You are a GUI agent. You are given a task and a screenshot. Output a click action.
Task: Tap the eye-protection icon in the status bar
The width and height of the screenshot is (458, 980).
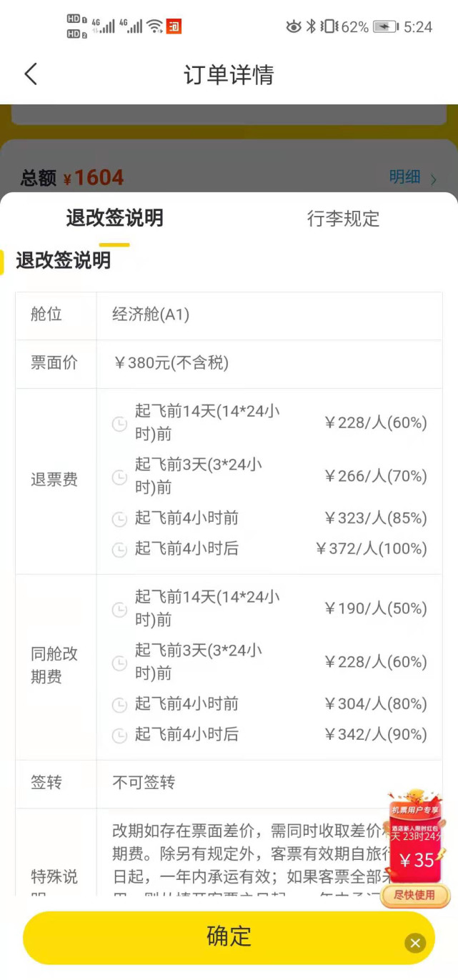[x=293, y=26]
